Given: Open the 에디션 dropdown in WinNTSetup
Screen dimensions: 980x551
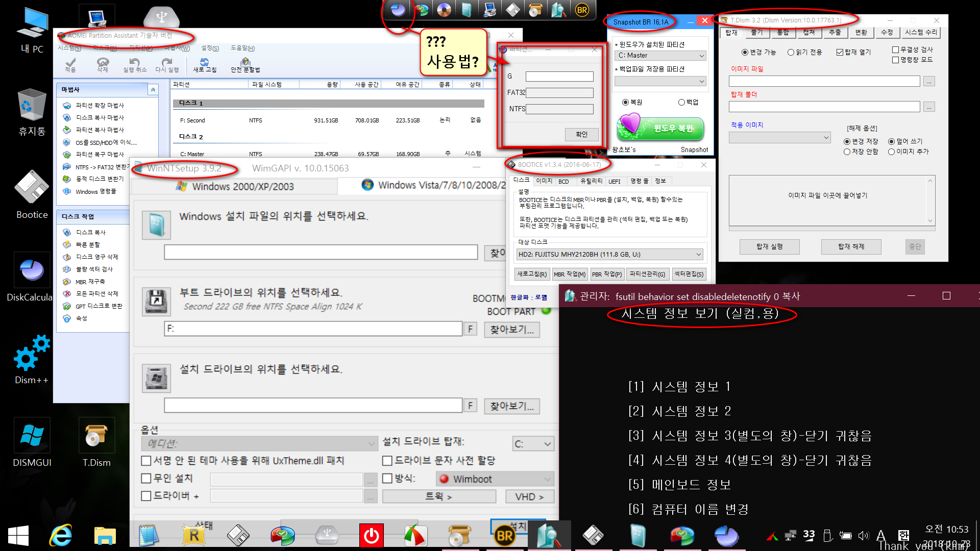Looking at the screenshot, I should 259,444.
